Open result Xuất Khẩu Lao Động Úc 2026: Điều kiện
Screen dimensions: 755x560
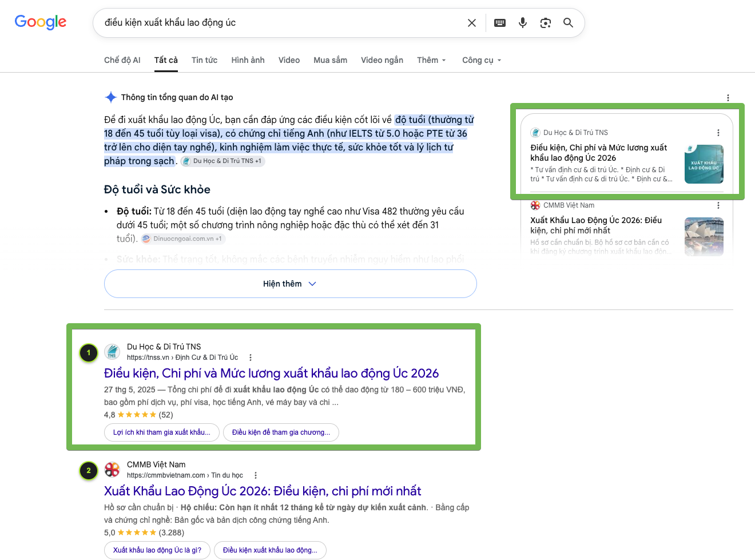[263, 491]
